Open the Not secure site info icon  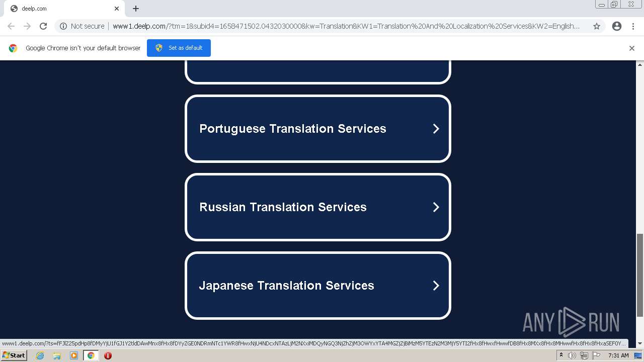[63, 26]
